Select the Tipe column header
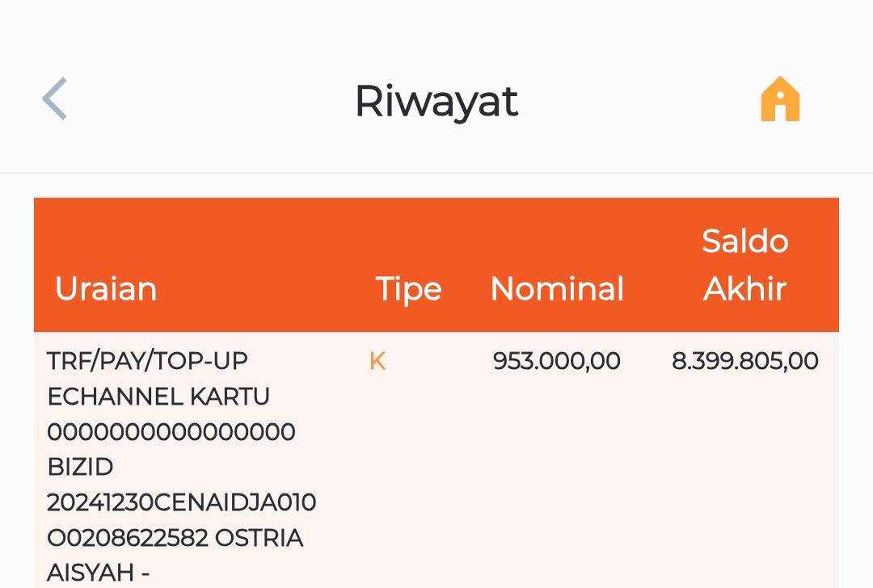The image size is (873, 588). (409, 288)
